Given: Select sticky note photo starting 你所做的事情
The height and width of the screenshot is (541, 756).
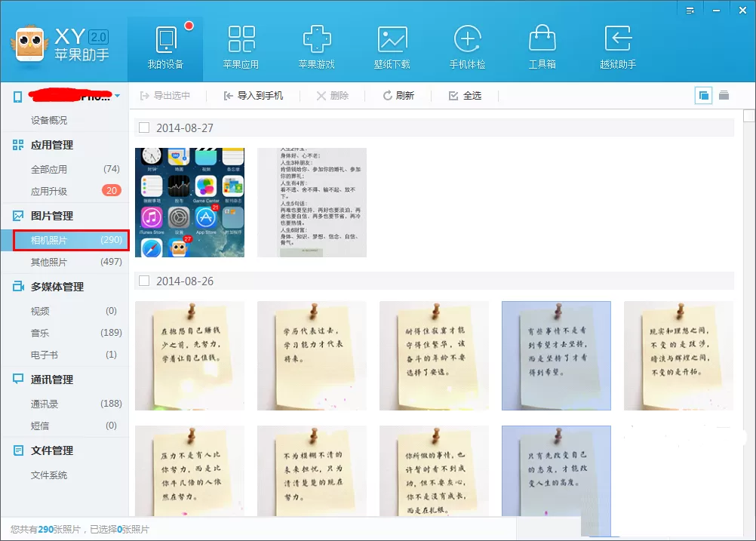Looking at the screenshot, I should pos(434,471).
